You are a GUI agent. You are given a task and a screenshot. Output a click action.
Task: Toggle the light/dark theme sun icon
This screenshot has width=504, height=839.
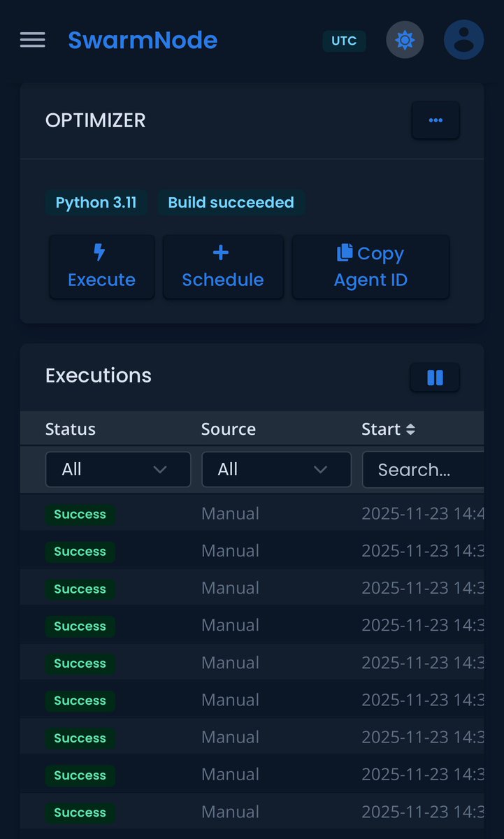(405, 40)
